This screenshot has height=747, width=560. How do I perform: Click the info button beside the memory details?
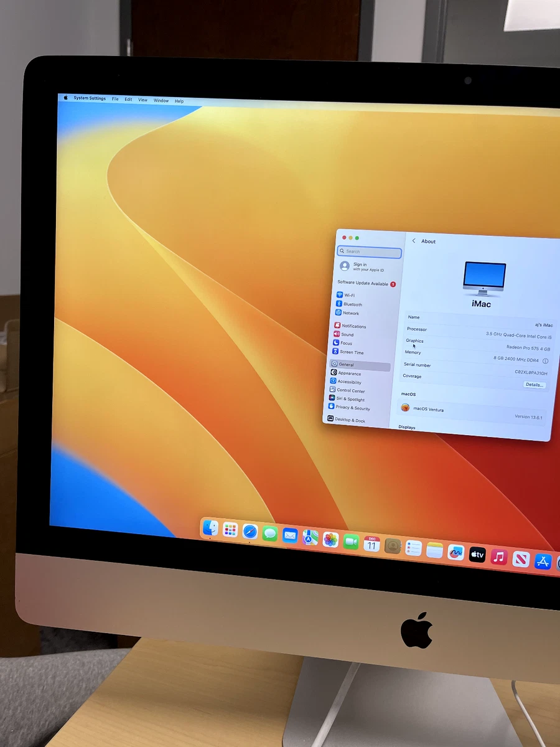point(546,361)
